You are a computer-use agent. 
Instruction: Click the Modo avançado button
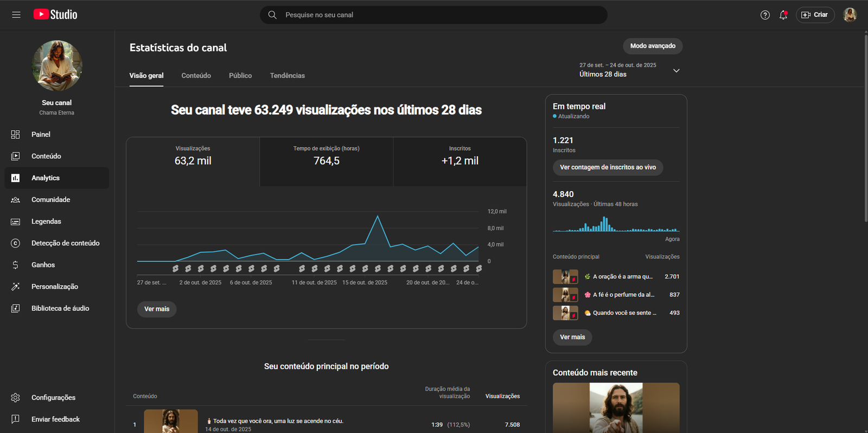[x=653, y=46]
